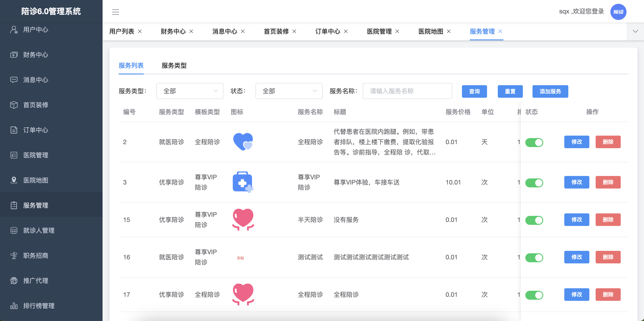
Task: Click the 排行榜管理 bar chart icon
Action: point(14,306)
